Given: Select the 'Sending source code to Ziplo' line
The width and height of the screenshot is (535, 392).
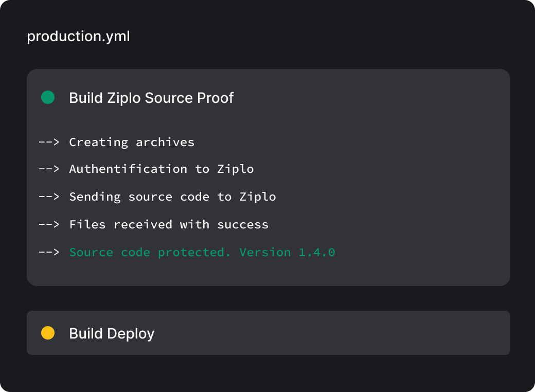Looking at the screenshot, I should click(173, 197).
